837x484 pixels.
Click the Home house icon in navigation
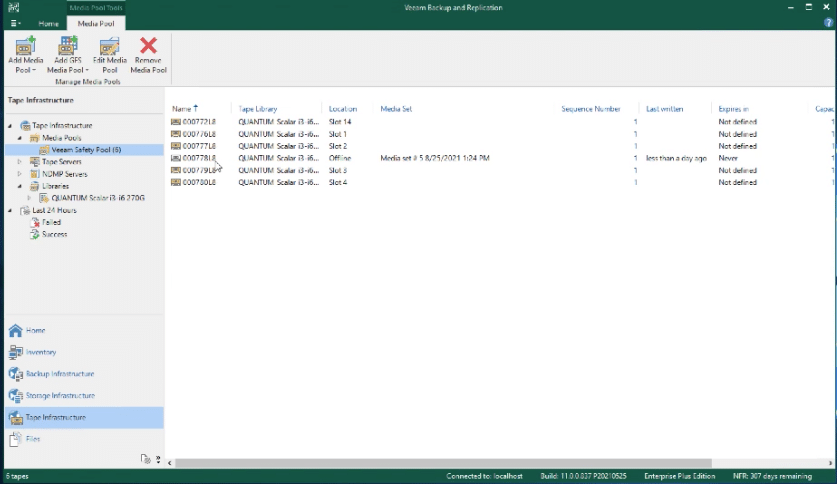click(15, 330)
